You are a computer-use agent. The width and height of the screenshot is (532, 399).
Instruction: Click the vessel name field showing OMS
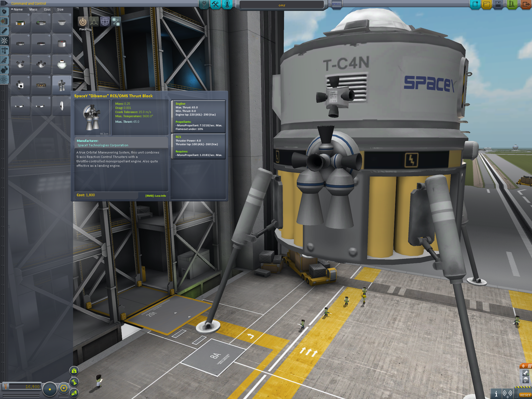282,5
